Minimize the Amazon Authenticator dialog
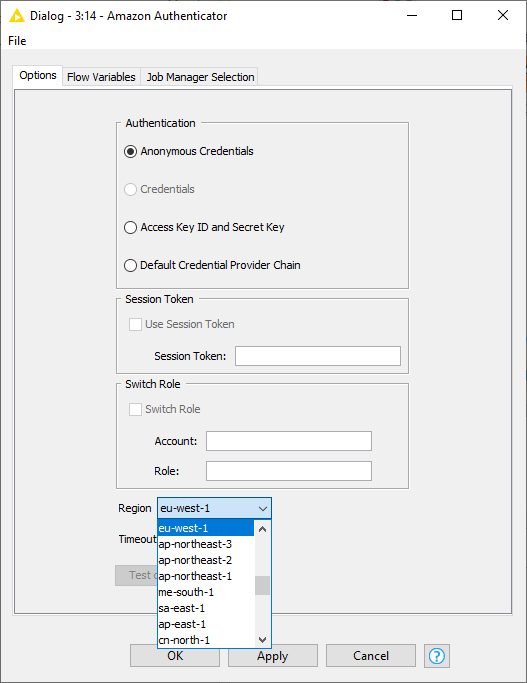Viewport: 527px width, 683px height. point(412,15)
